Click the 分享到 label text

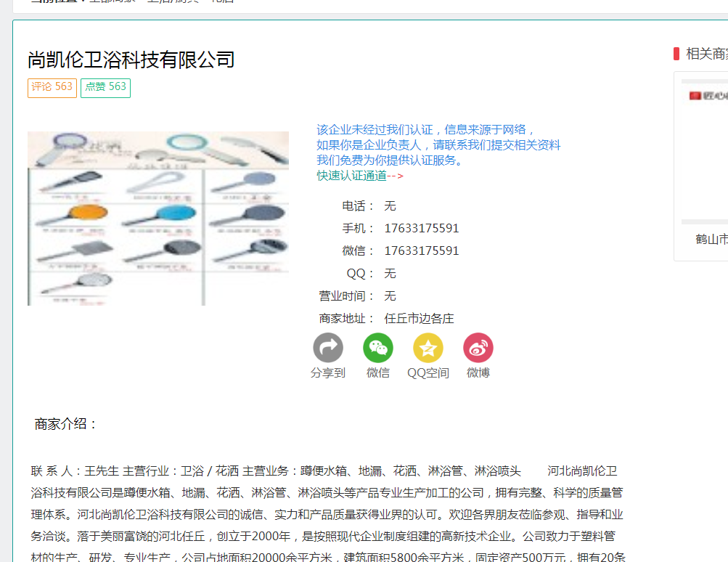(328, 373)
